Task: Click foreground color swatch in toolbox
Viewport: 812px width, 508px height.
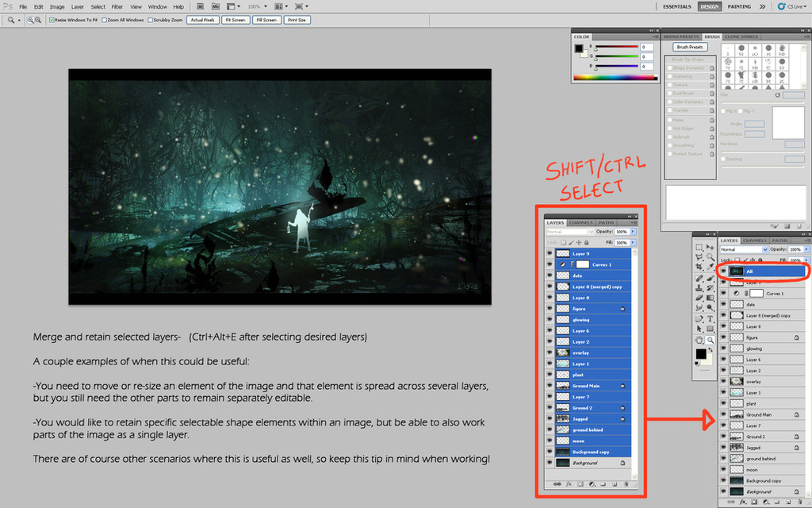Action: coord(701,354)
